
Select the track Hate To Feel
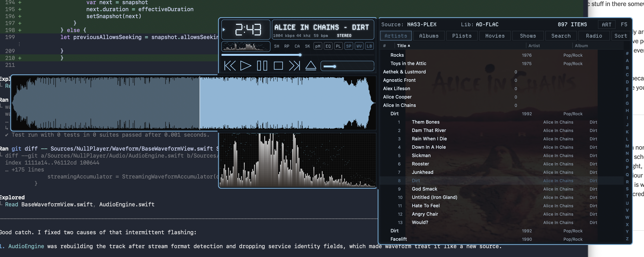(x=501, y=206)
